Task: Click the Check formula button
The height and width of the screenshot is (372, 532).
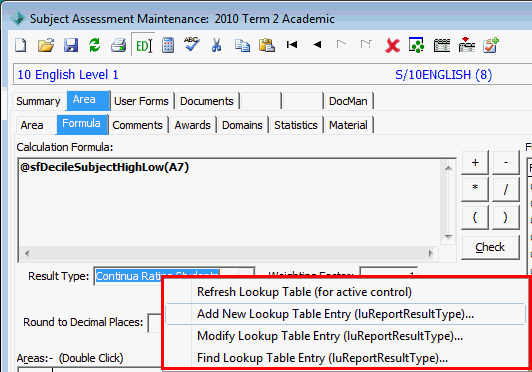Action: 490,247
